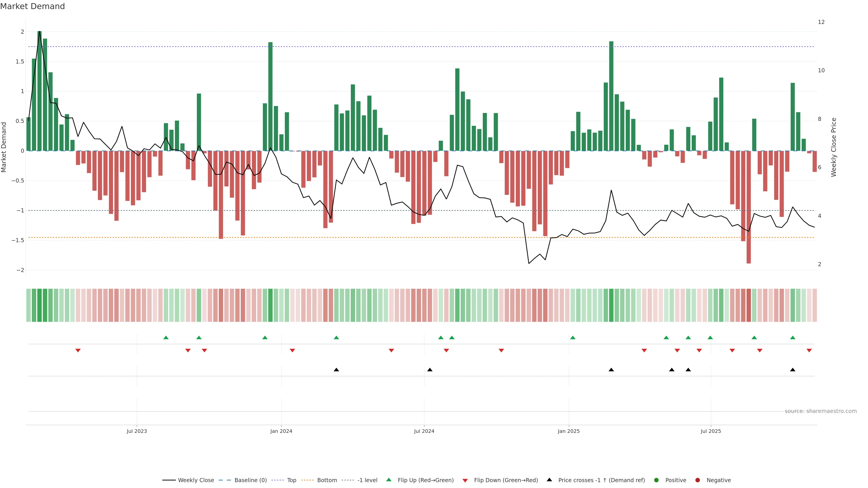The image size is (868, 488).
Task: Click green Flip Up triangle legend icon
Action: coord(389,480)
